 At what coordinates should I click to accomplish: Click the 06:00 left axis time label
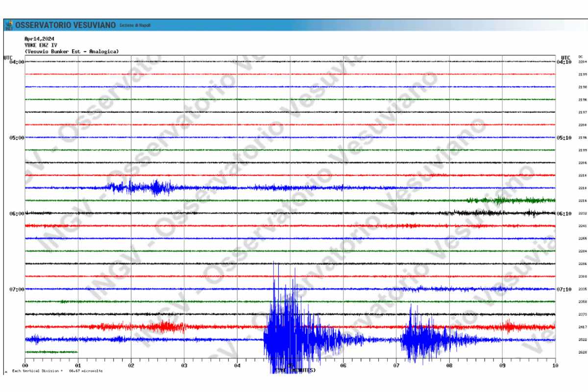pyautogui.click(x=16, y=214)
